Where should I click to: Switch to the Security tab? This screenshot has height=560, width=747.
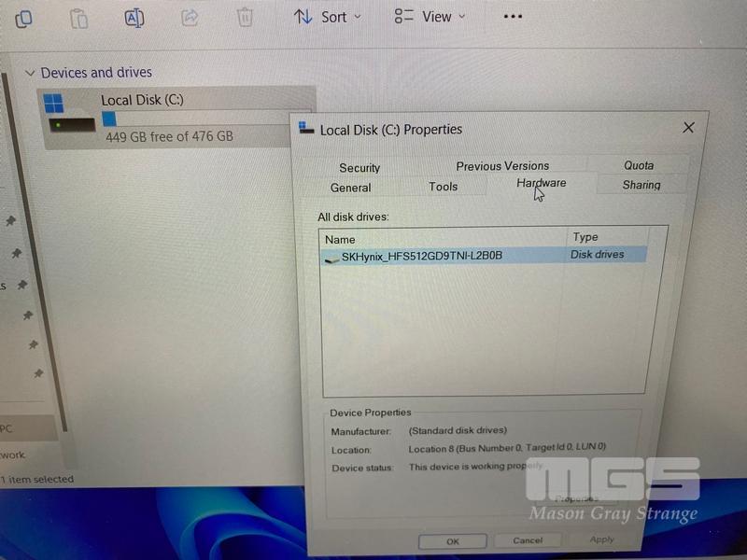[x=359, y=168]
